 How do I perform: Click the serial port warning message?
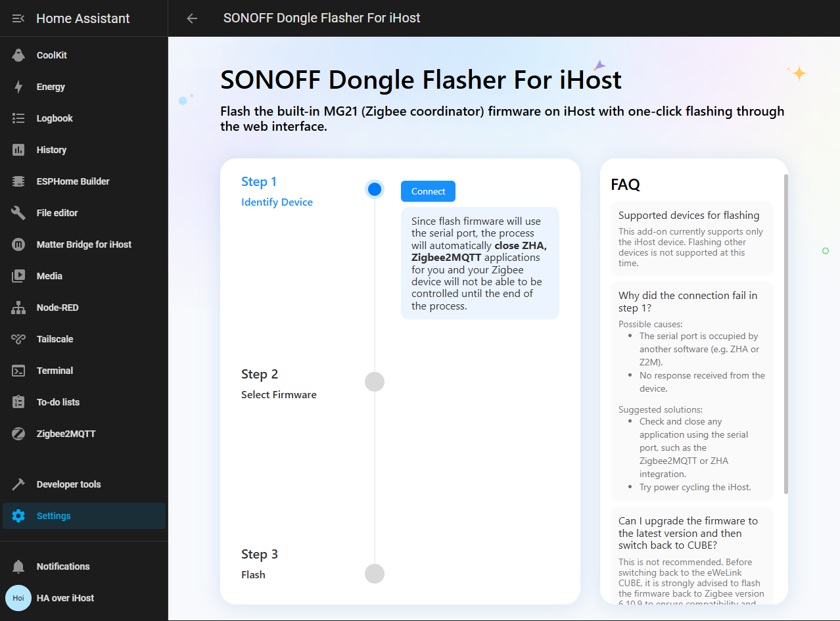click(480, 264)
